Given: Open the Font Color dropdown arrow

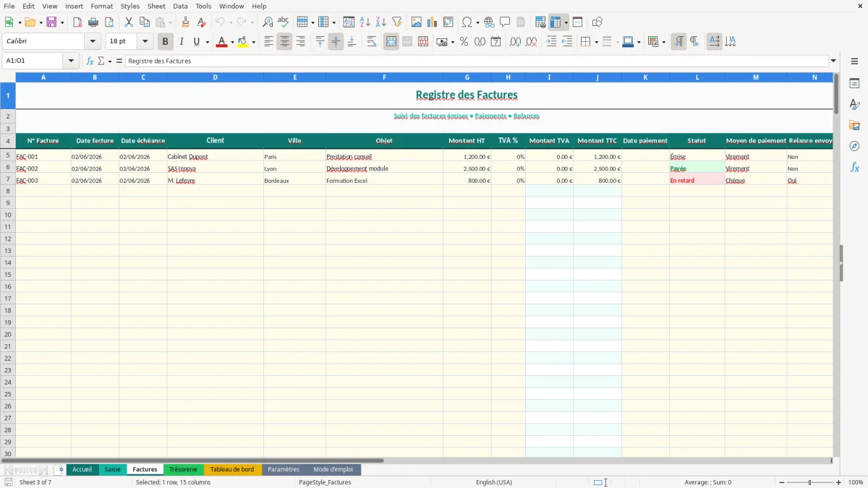Looking at the screenshot, I should pyautogui.click(x=232, y=42).
